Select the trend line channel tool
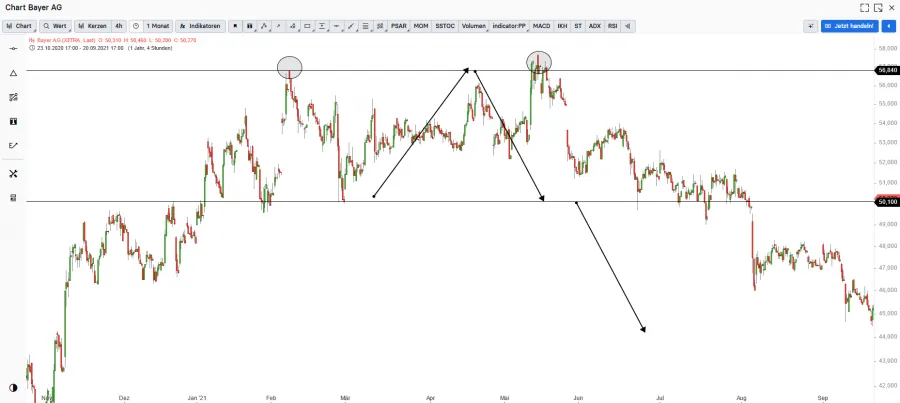The height and width of the screenshot is (403, 900). tap(351, 26)
